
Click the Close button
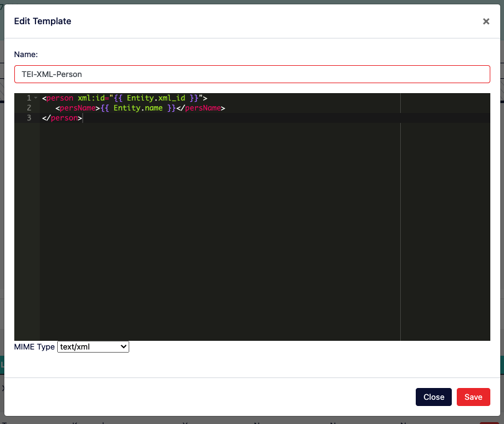click(434, 397)
